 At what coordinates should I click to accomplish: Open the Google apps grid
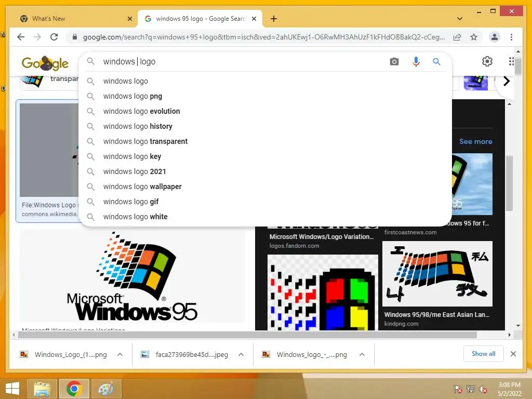pyautogui.click(x=511, y=61)
